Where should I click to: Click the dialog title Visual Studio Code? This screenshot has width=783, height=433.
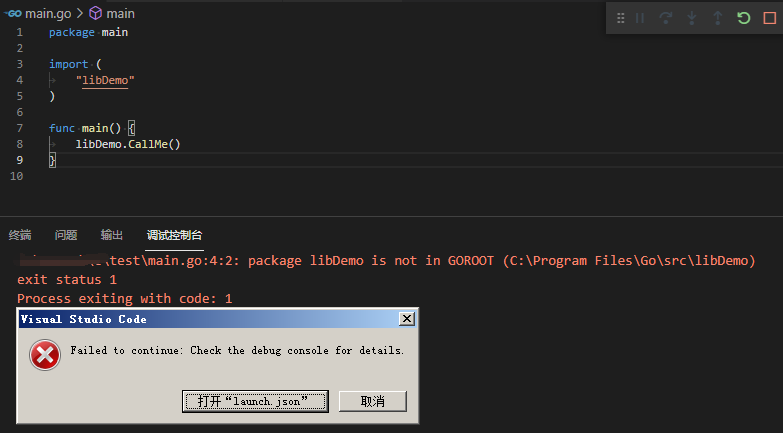click(x=84, y=319)
